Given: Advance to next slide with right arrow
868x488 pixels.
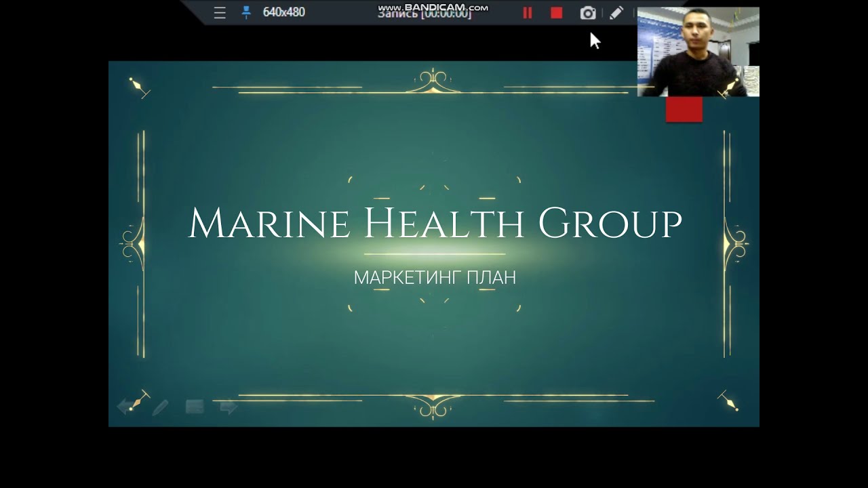Looking at the screenshot, I should pos(229,407).
